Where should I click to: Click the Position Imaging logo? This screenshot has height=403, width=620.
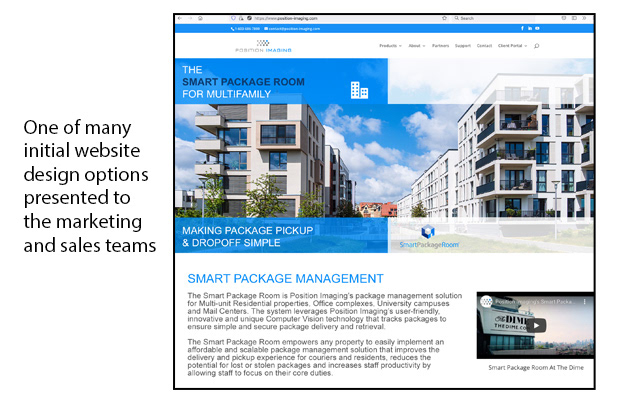(263, 46)
